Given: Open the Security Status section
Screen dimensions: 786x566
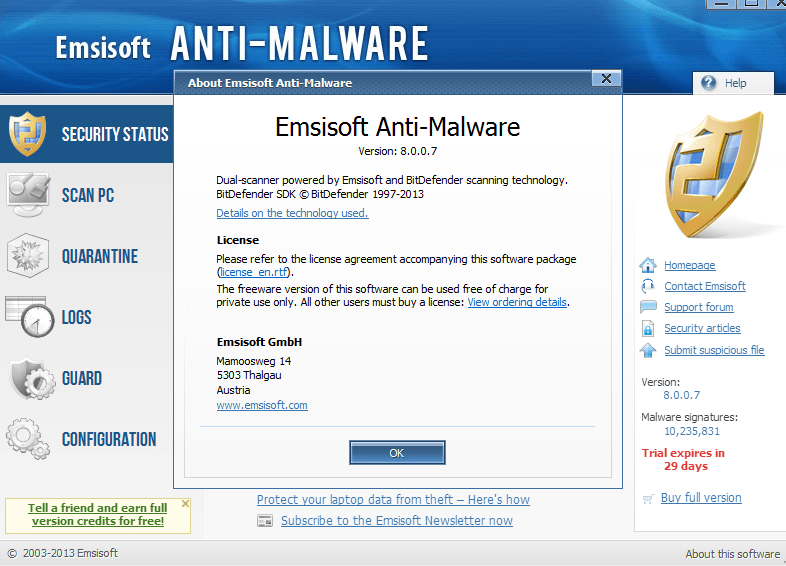Looking at the screenshot, I should 87,134.
